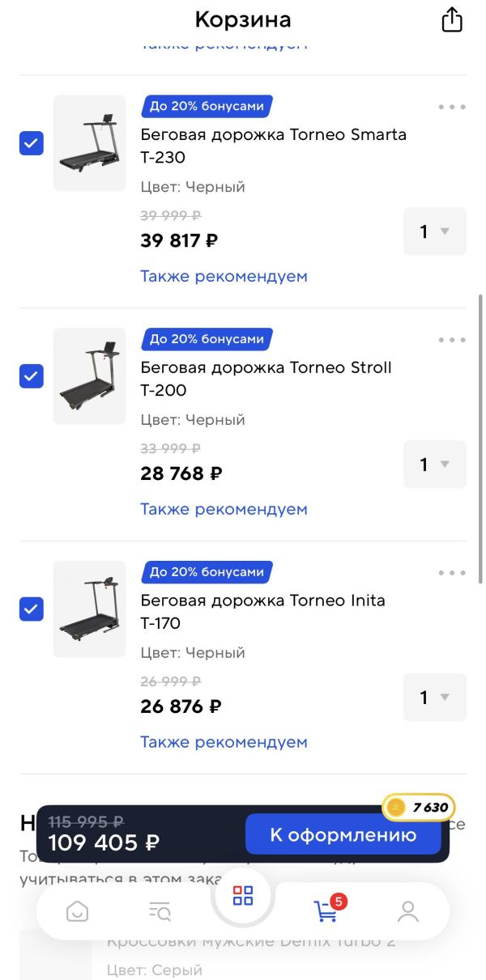The height and width of the screenshot is (980, 486).
Task: Tap the central grid menu icon
Action: pyautogui.click(x=243, y=896)
